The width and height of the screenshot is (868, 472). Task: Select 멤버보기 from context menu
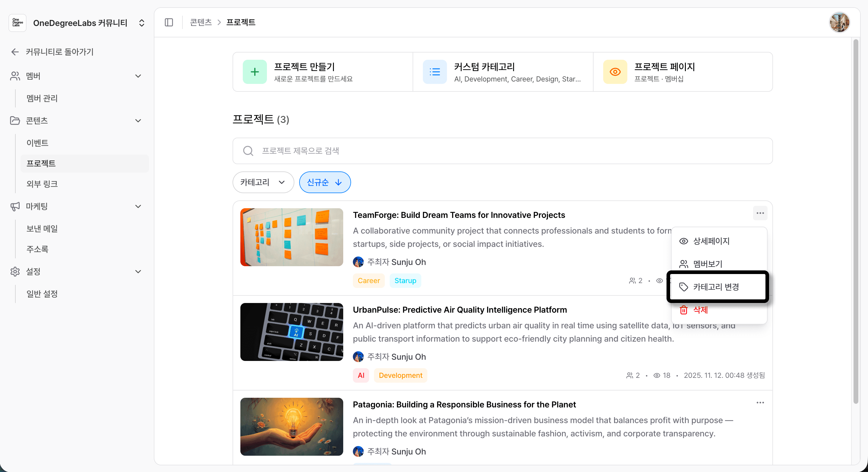pyautogui.click(x=719, y=264)
